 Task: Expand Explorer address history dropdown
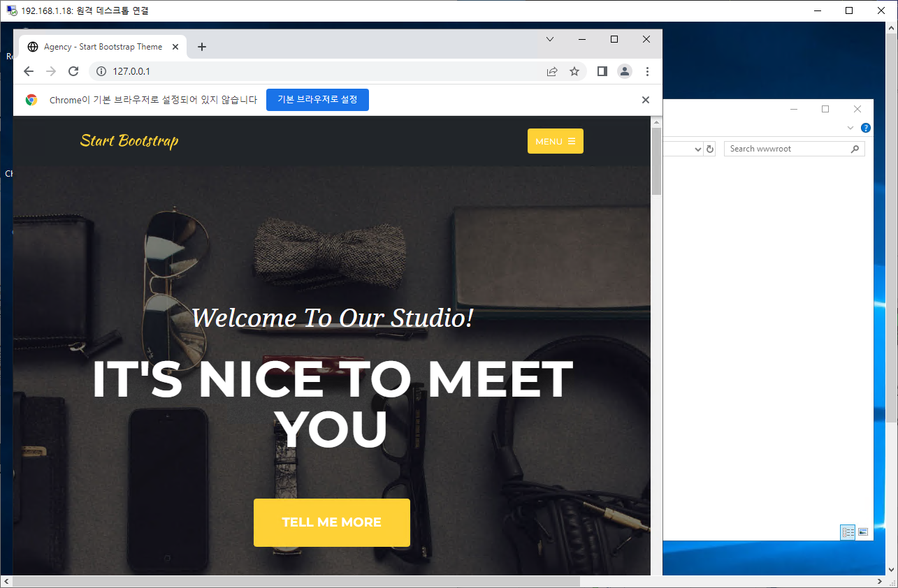[697, 149]
